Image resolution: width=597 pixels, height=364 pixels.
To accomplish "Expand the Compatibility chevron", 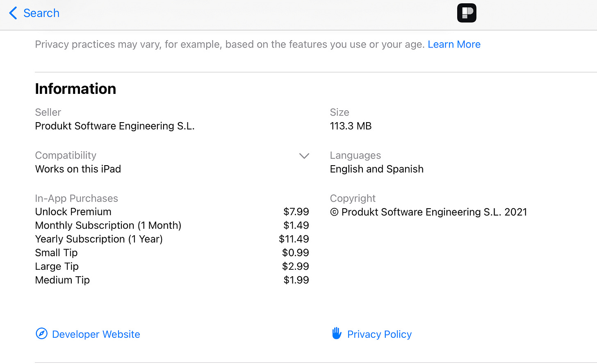I will (x=304, y=156).
